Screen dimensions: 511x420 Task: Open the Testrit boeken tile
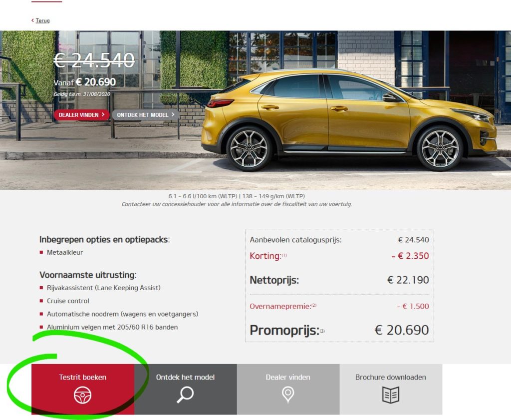[x=83, y=390]
